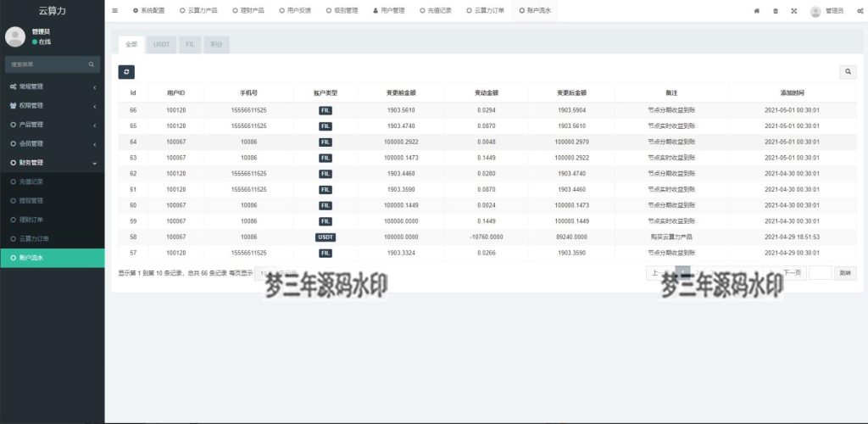Switch to the 理财产品 top tab
The height and width of the screenshot is (424, 868).
[248, 10]
